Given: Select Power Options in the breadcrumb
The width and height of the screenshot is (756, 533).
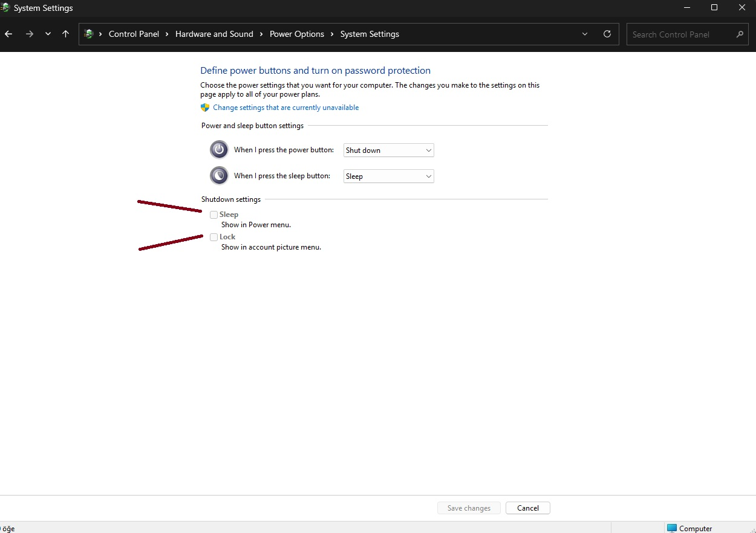Looking at the screenshot, I should tap(297, 34).
